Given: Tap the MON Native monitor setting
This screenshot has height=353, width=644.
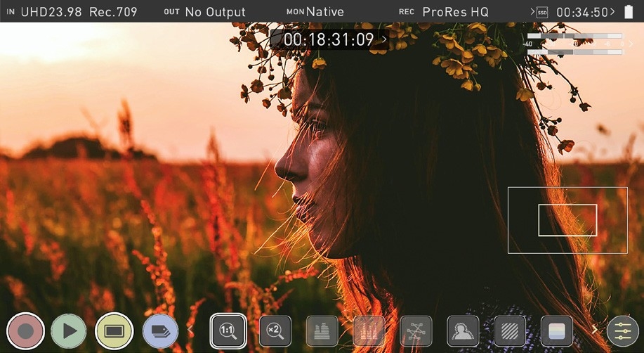Looking at the screenshot, I should [315, 12].
